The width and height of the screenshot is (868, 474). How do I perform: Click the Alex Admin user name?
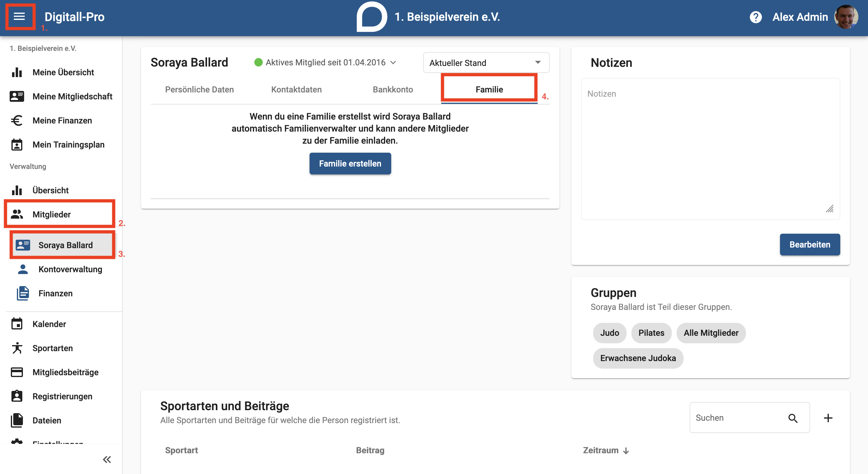(x=800, y=17)
